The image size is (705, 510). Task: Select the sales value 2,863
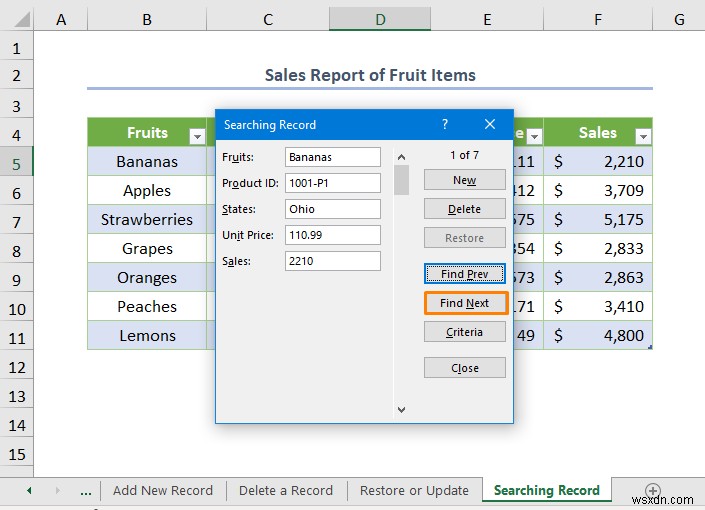(x=598, y=277)
